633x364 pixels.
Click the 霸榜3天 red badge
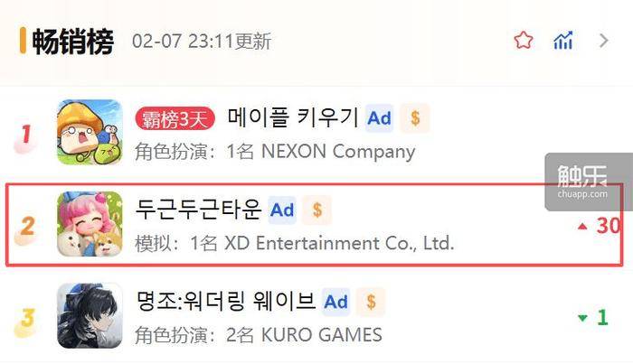click(175, 119)
